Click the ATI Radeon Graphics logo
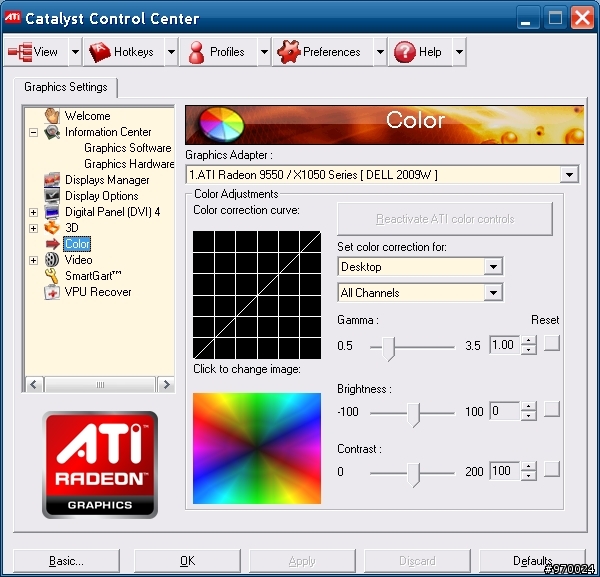 (x=100, y=465)
